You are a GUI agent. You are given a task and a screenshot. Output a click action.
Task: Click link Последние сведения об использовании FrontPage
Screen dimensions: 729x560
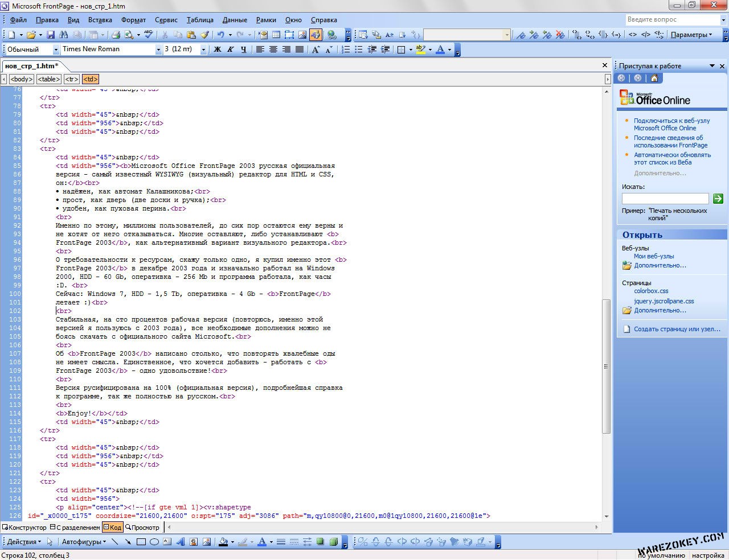[670, 141]
